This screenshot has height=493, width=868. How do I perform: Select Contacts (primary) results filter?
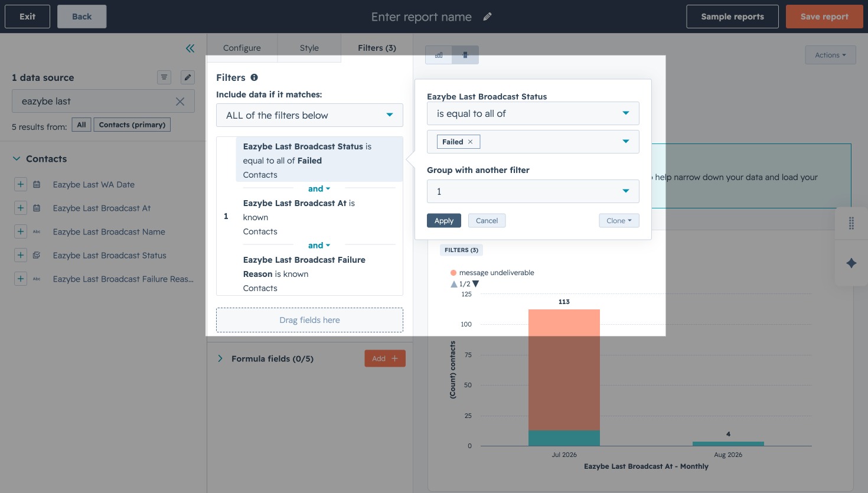click(132, 125)
